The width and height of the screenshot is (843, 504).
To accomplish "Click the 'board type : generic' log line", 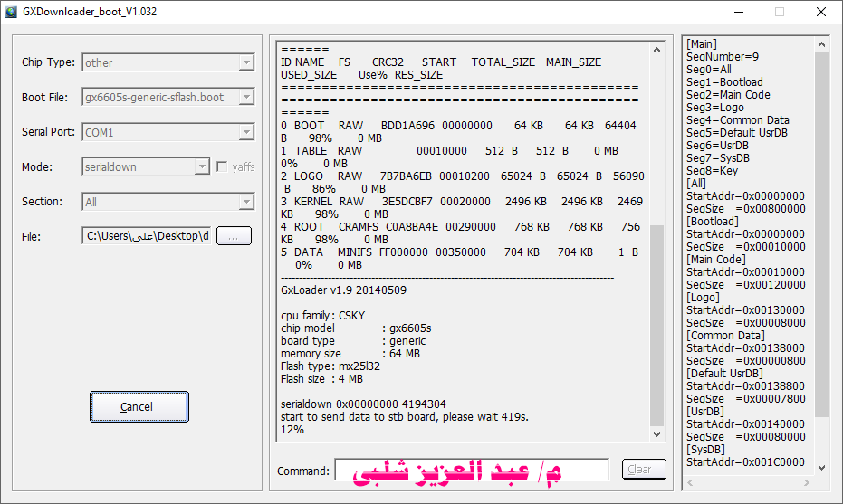I will tap(353, 341).
